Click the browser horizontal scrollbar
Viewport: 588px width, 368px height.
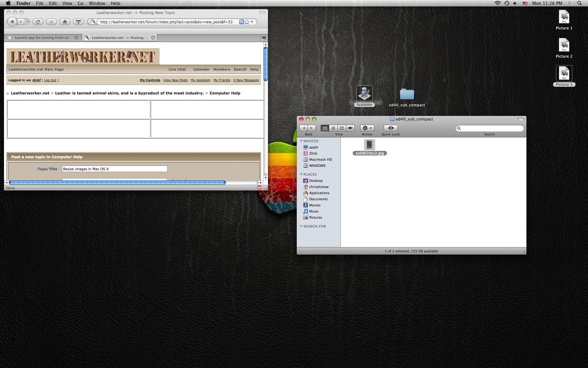point(117,183)
